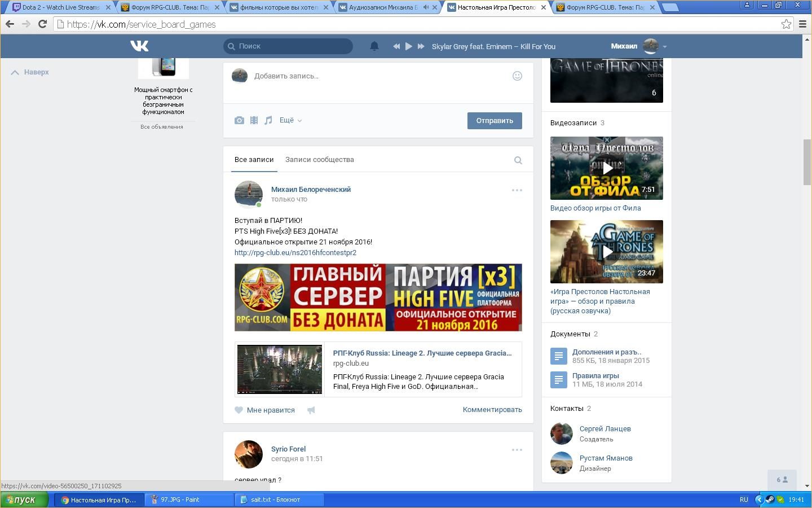
Task: Attach a video with film icon
Action: 254,120
